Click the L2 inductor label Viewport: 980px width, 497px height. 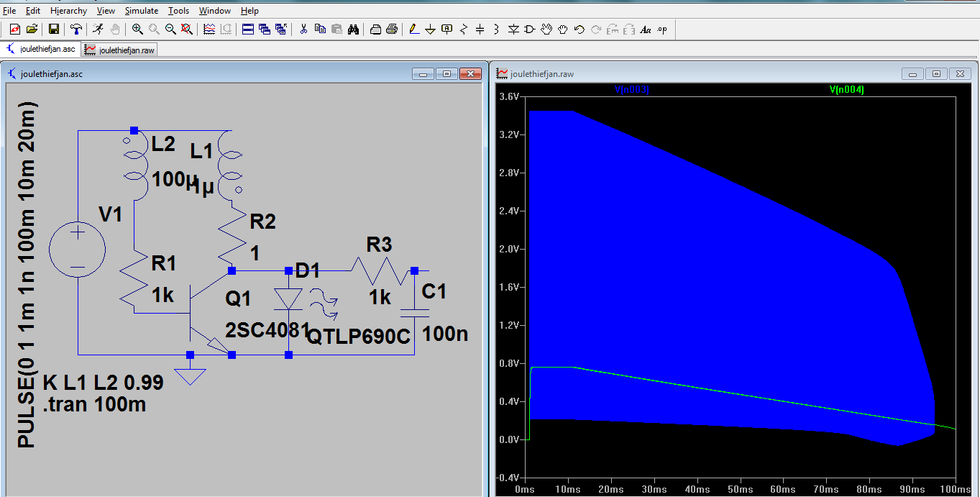coord(163,144)
